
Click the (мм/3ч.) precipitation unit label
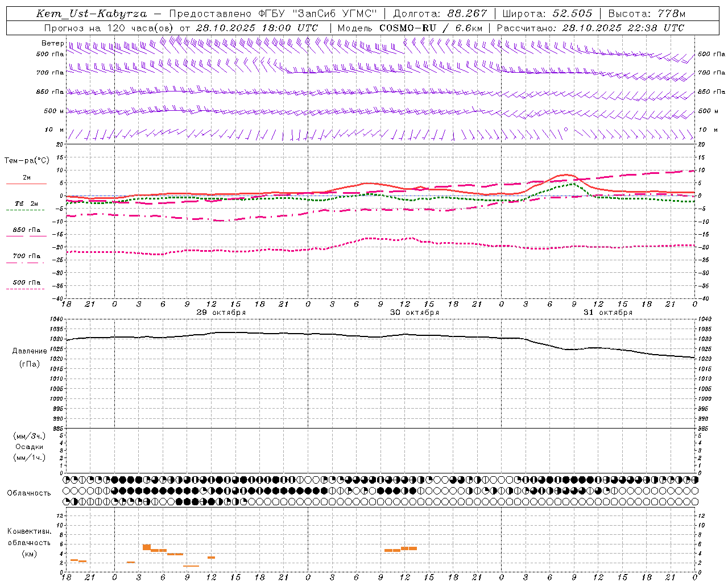29,436
